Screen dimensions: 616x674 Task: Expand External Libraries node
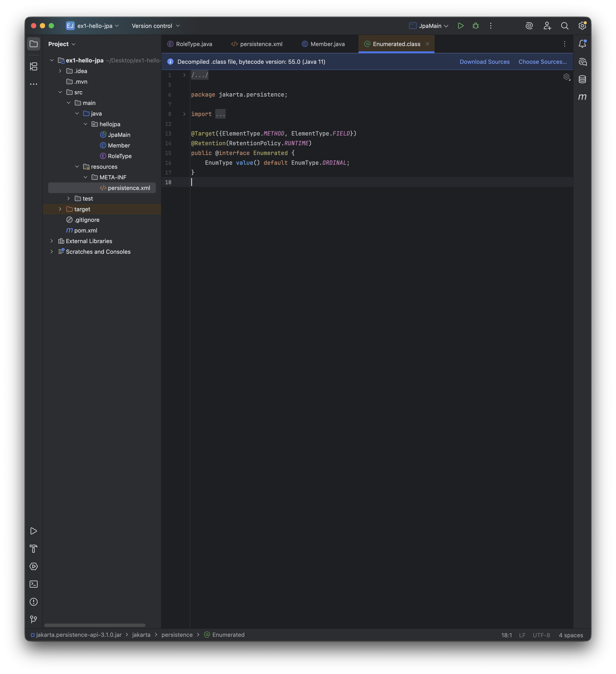click(52, 241)
